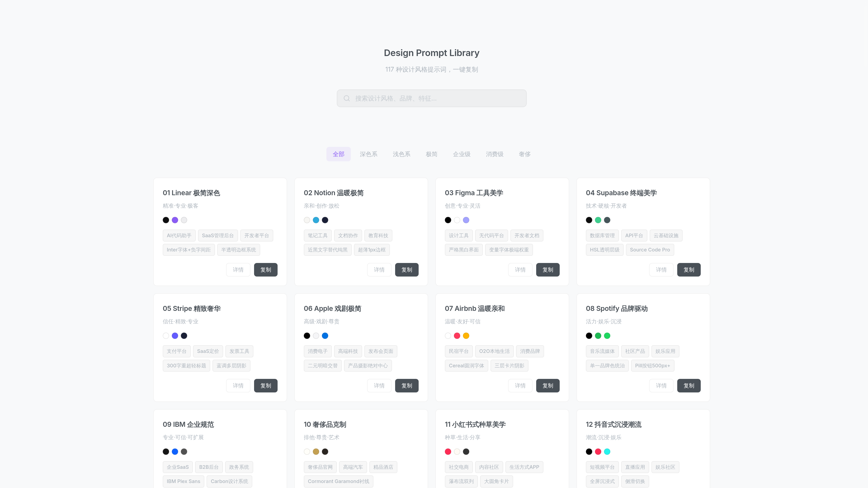Copy the 06 Apple 戏剧极简 prompt
Screen dimensions: 868x488
pyautogui.click(x=407, y=386)
